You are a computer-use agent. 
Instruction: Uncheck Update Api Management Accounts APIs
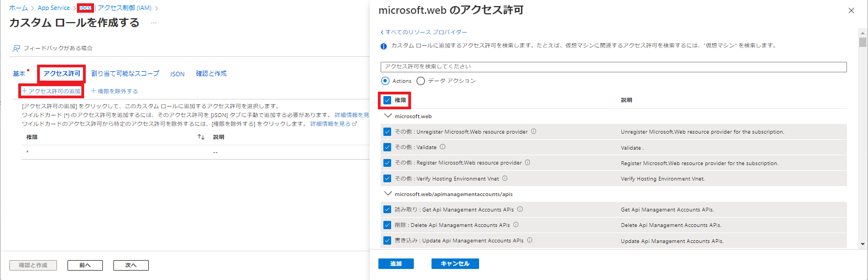coord(387,240)
